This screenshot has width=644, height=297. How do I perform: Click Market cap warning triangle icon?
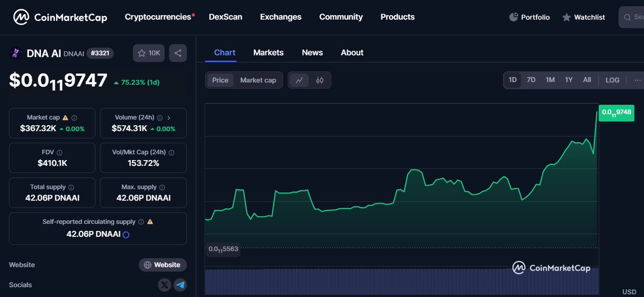(x=65, y=118)
